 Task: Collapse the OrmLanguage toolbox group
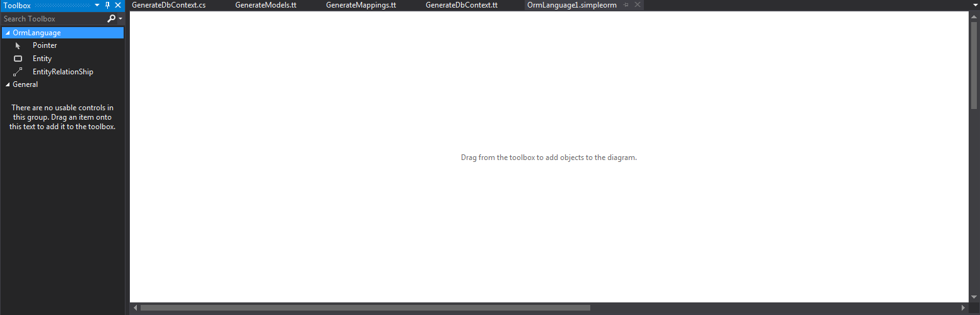[x=8, y=33]
